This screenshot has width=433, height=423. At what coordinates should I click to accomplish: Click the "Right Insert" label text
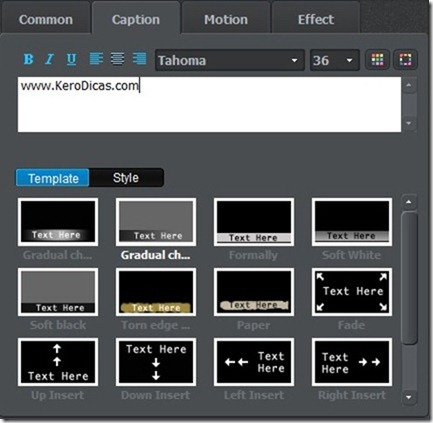click(352, 395)
